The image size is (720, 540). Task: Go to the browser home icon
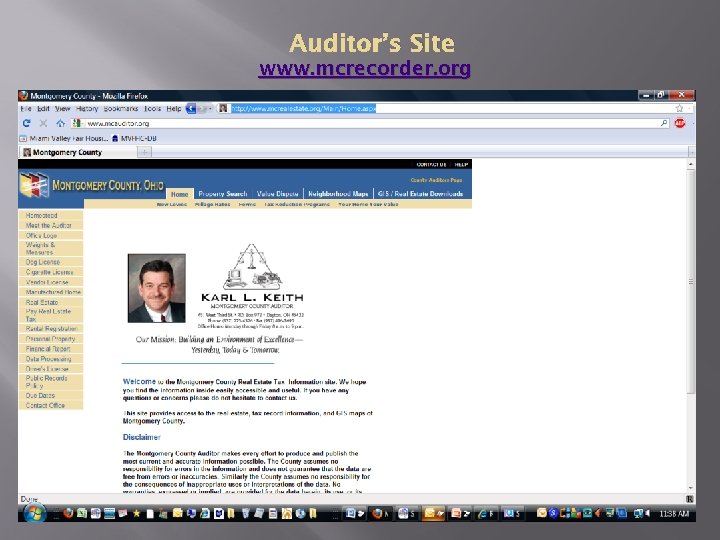click(60, 123)
